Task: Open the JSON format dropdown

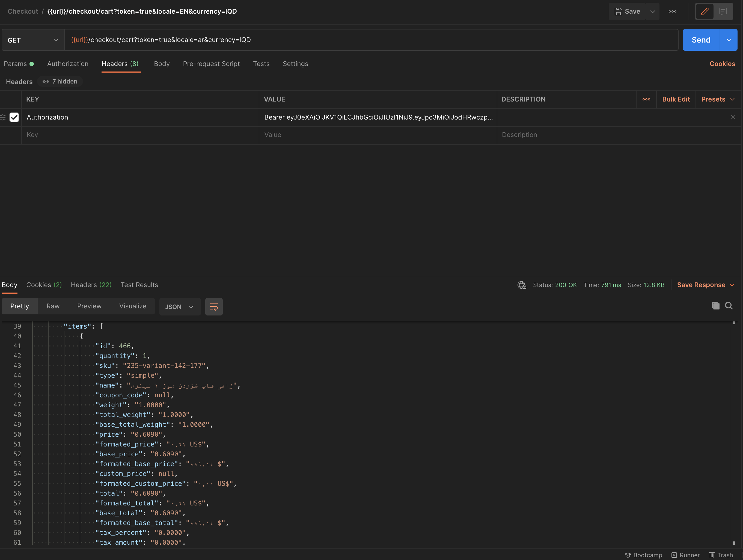Action: click(x=180, y=306)
